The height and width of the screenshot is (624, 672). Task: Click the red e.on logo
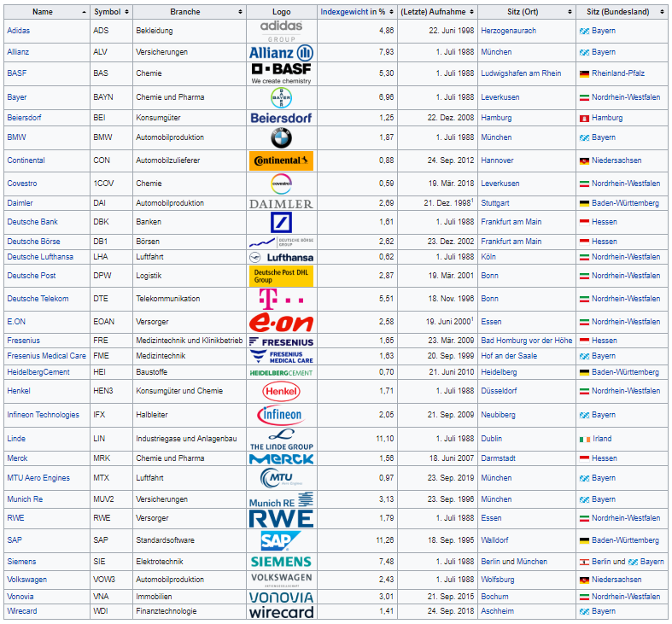(x=281, y=323)
